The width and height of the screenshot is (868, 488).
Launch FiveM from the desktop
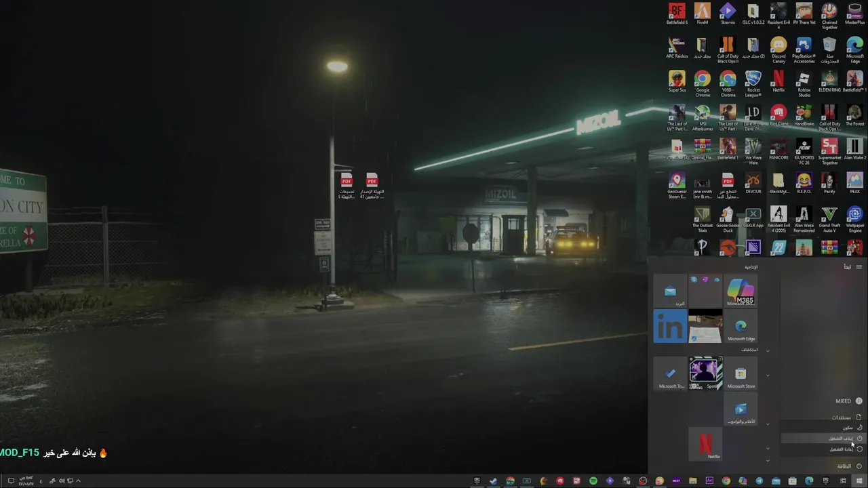pyautogui.click(x=703, y=14)
